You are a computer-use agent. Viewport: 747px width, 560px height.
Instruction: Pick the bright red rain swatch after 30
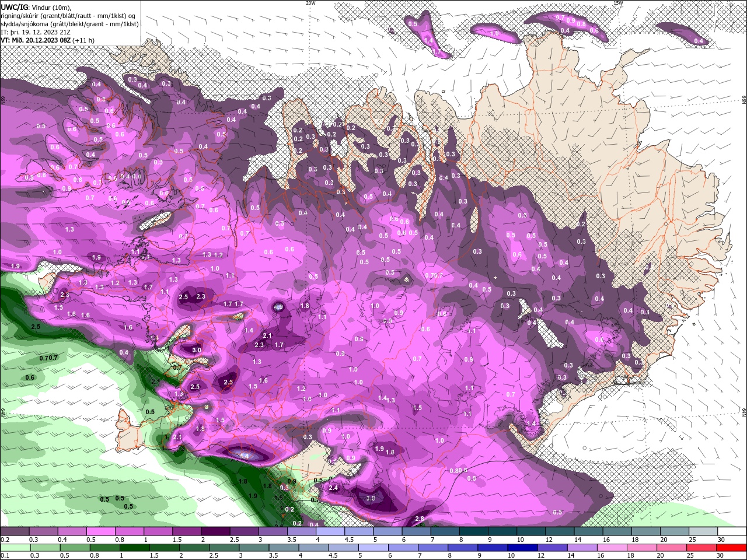tap(732, 548)
